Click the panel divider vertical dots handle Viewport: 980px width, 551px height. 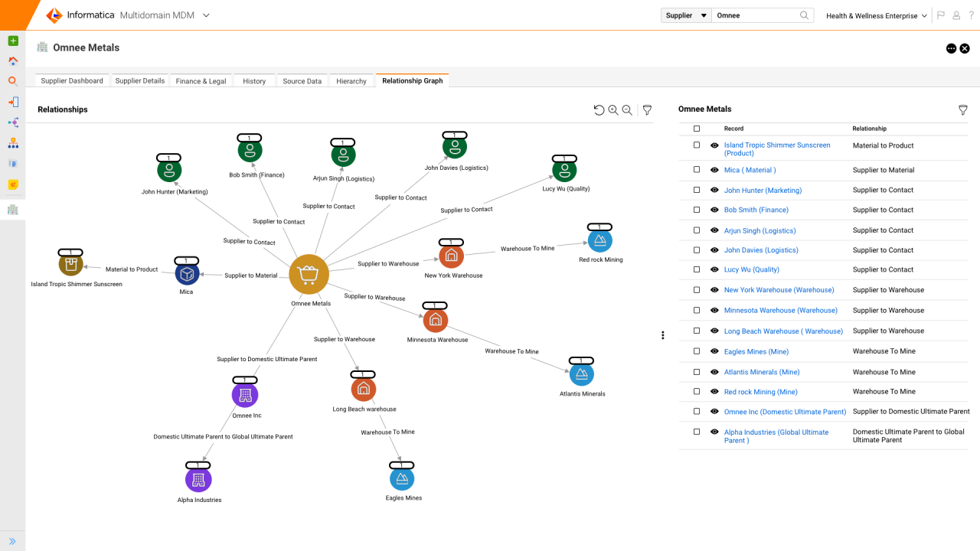(x=663, y=335)
